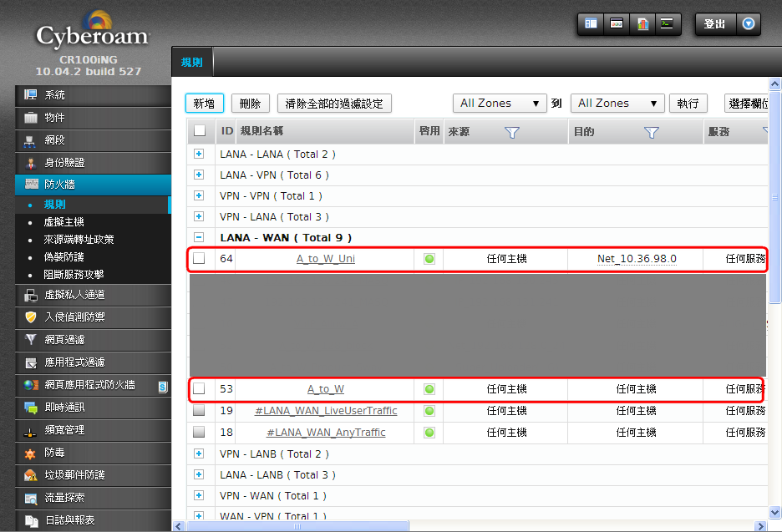Click the 頻寬管理 icon
The image size is (782, 532).
(x=30, y=432)
